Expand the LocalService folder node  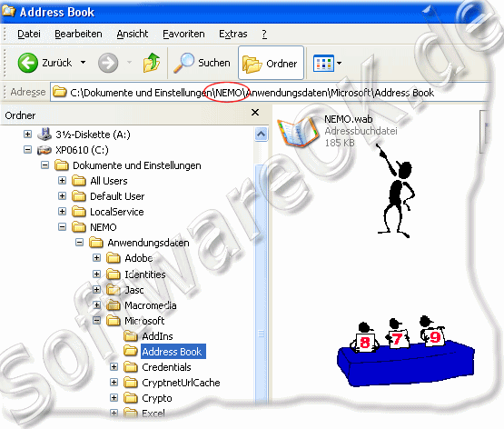click(x=62, y=211)
